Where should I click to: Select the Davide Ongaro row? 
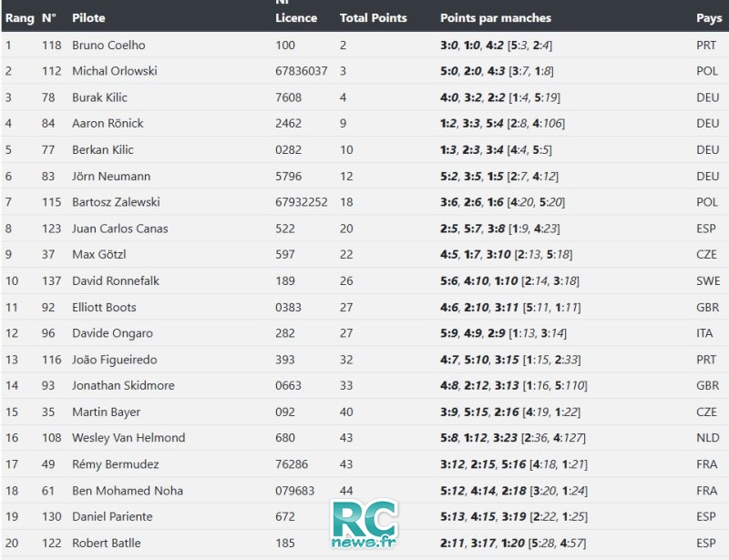coord(364,333)
